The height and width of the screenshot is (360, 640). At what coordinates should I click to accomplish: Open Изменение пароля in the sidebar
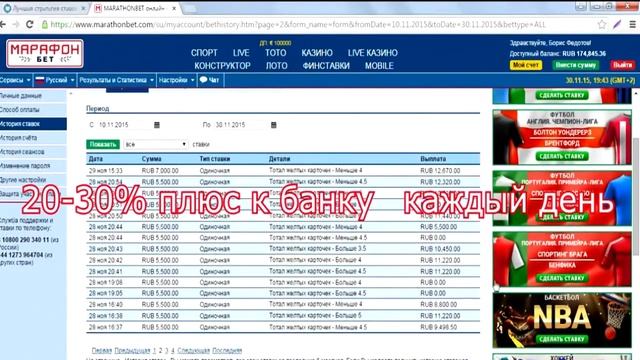coord(33,166)
